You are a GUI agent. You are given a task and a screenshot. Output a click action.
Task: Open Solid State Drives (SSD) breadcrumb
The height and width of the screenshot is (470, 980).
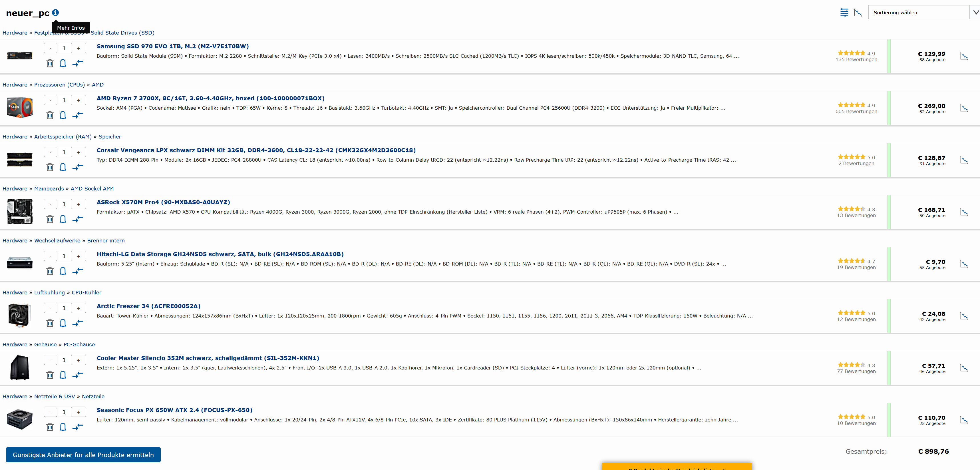(x=122, y=33)
